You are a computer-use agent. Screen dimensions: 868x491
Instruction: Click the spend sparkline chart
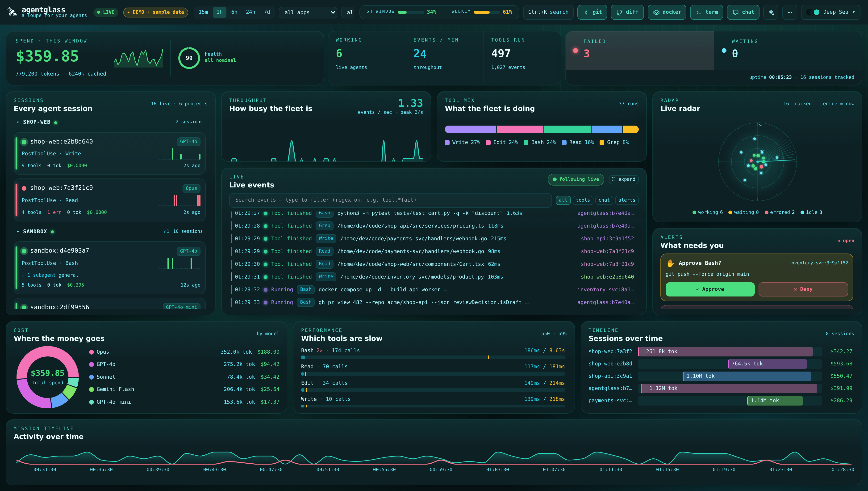138,58
